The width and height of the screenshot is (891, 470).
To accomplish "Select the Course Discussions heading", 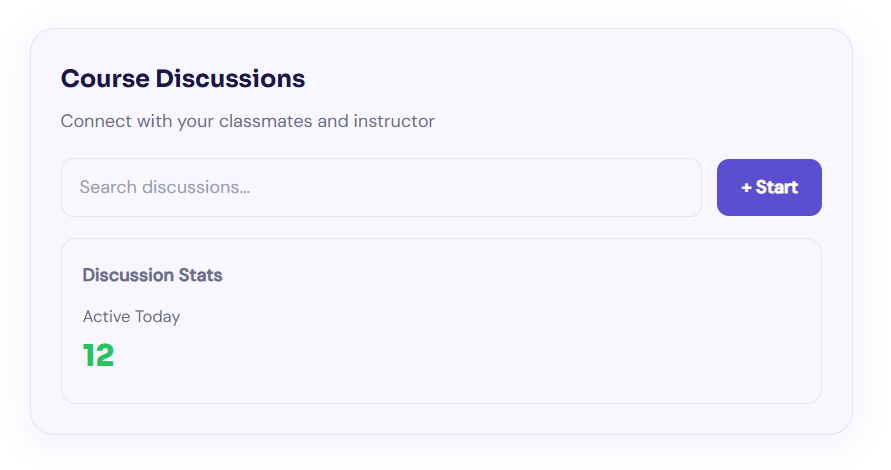I will click(x=183, y=78).
